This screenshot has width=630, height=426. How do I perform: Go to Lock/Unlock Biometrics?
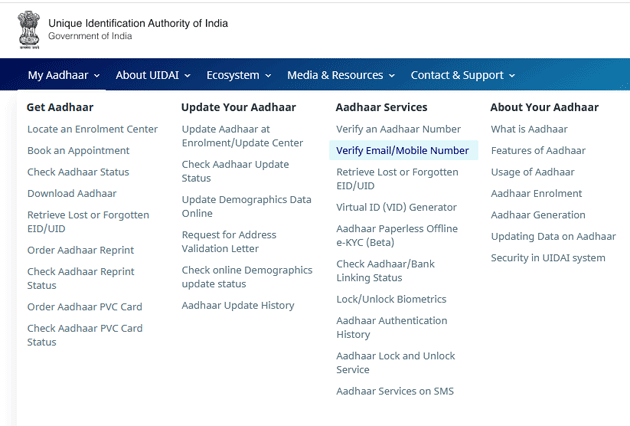[391, 299]
